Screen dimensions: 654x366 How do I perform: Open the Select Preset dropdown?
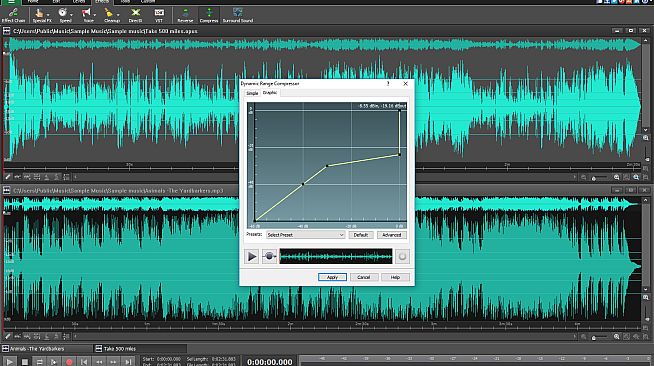(x=305, y=235)
